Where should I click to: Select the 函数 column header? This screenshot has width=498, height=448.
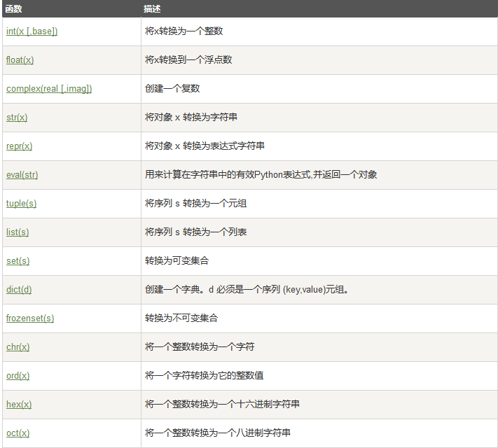13,9
